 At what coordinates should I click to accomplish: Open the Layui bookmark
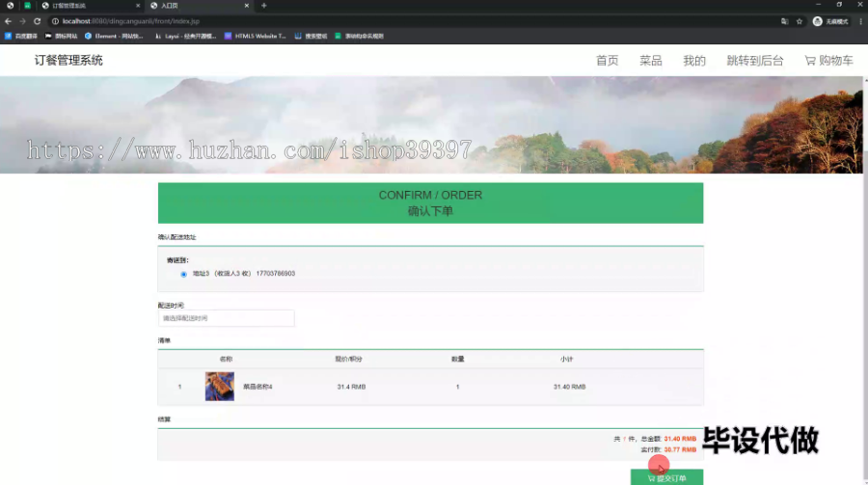[x=186, y=36]
